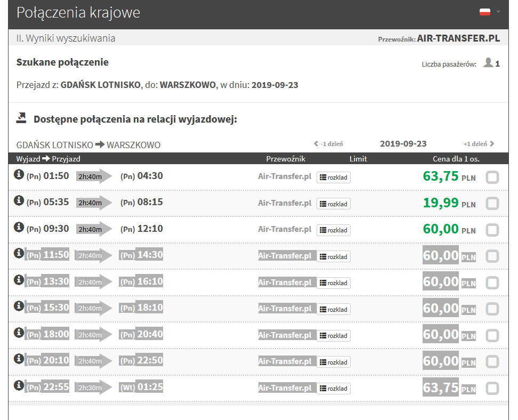Open info icon for 05:35 departure
This screenshot has height=420, width=518.
[19, 200]
